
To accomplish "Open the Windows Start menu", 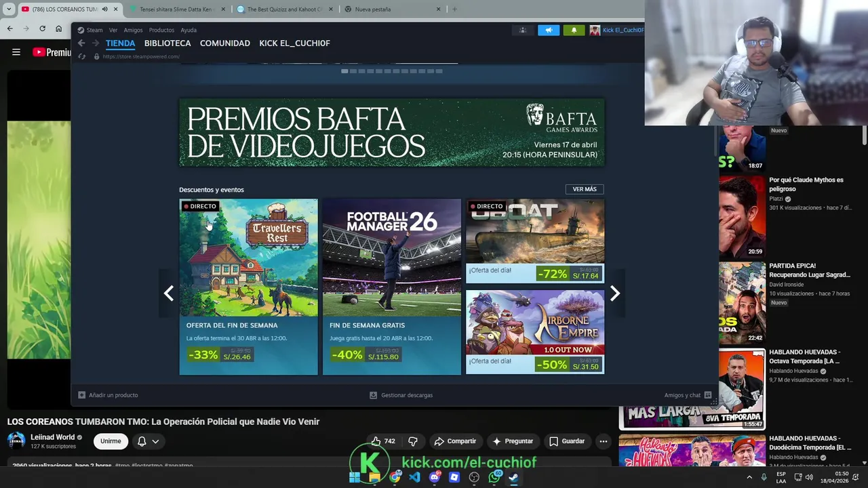I will [355, 477].
